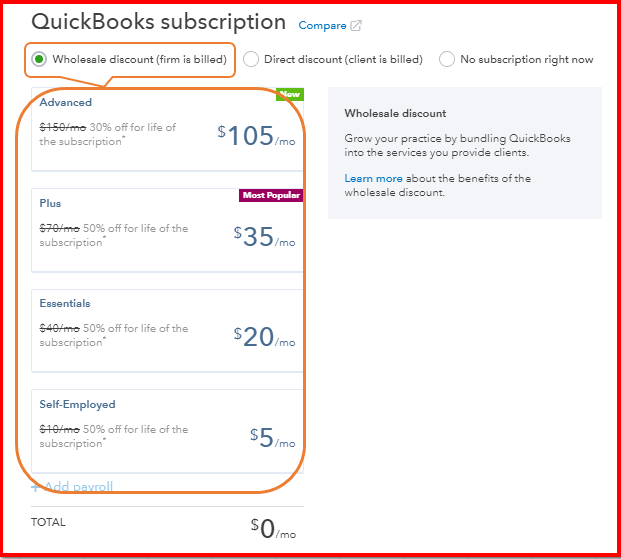This screenshot has width=621, height=559.
Task: Select Wholesale discount (firm is billed) option
Action: click(39, 59)
